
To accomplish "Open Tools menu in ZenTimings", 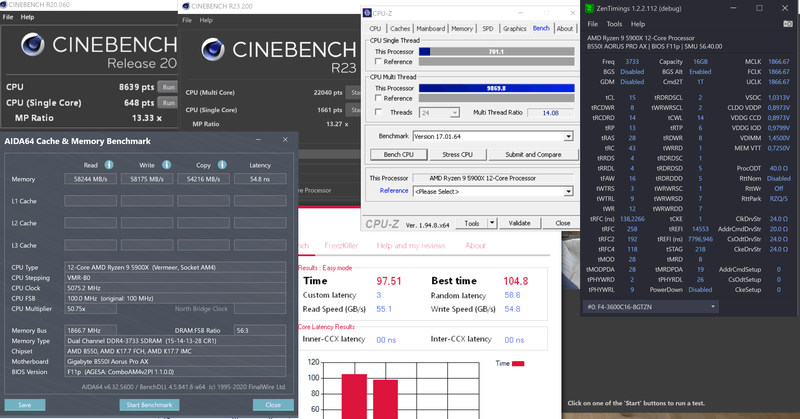I will [614, 24].
